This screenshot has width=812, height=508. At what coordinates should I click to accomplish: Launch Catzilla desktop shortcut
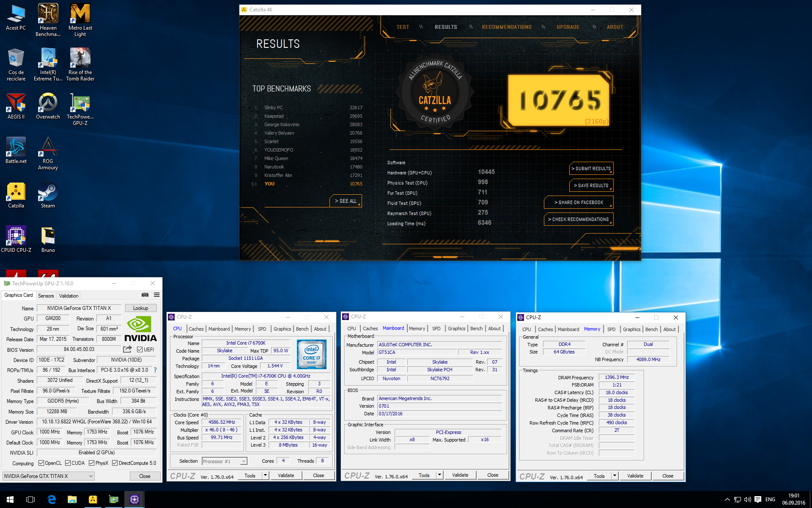(x=16, y=195)
